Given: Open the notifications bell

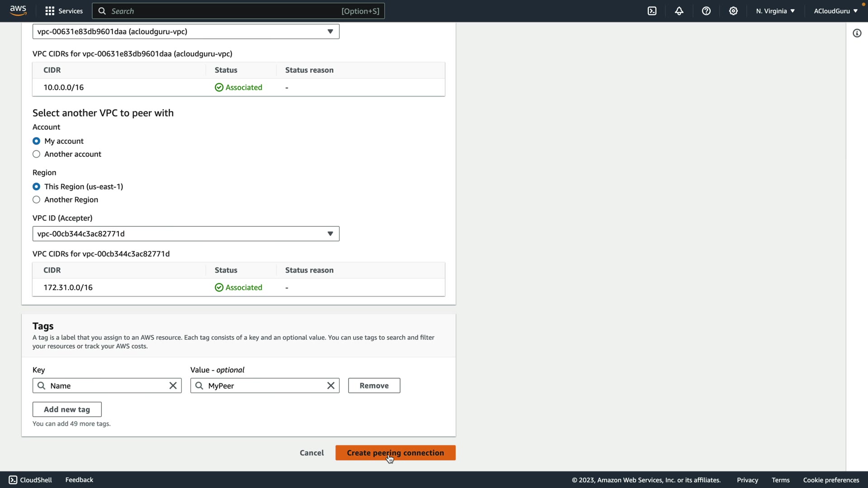Looking at the screenshot, I should coord(679,11).
